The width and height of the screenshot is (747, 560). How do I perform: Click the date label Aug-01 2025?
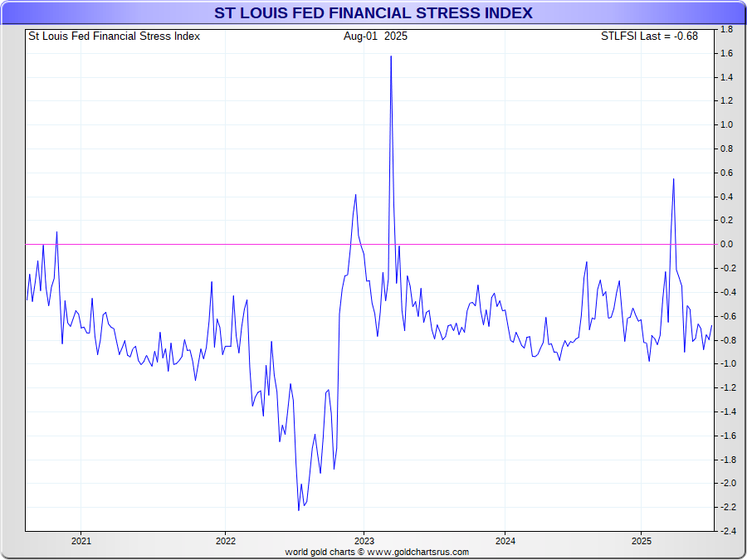pos(375,37)
